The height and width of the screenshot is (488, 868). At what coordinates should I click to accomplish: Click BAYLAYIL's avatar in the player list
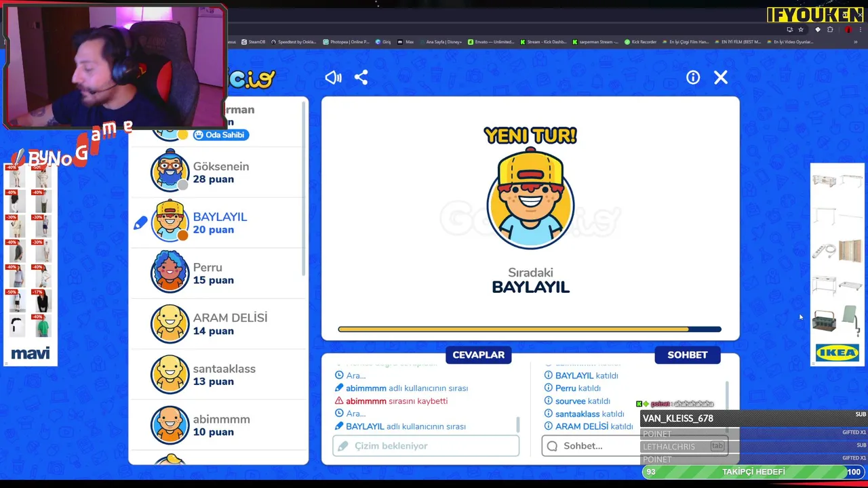click(170, 222)
